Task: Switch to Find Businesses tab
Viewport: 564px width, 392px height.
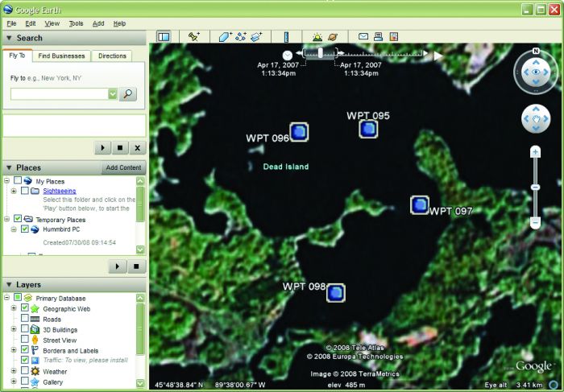Action: click(61, 56)
